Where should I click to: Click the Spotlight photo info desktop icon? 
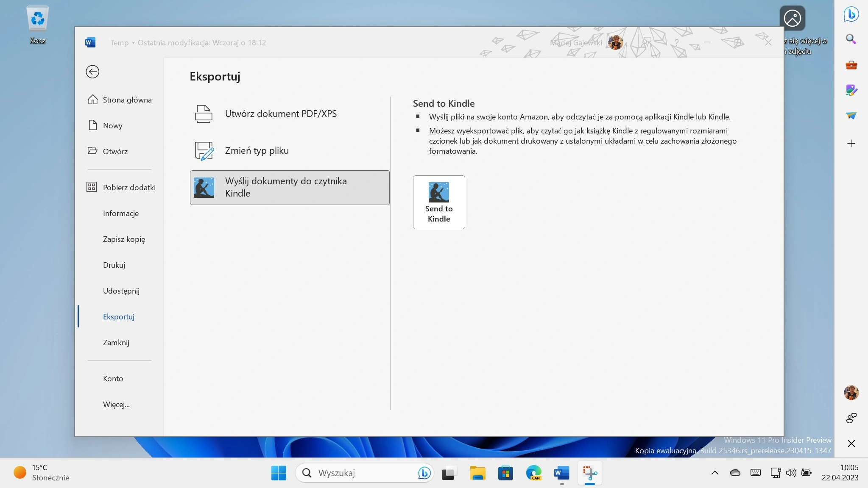coord(792,18)
